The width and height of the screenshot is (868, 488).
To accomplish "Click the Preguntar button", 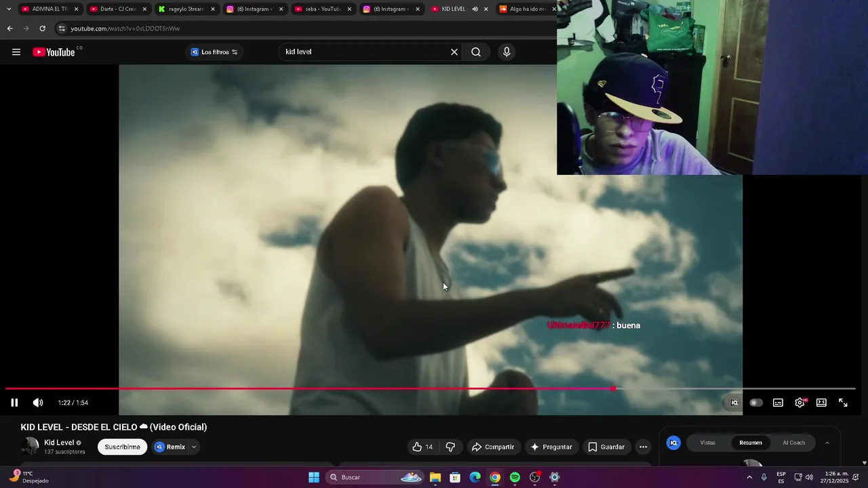I will (551, 447).
